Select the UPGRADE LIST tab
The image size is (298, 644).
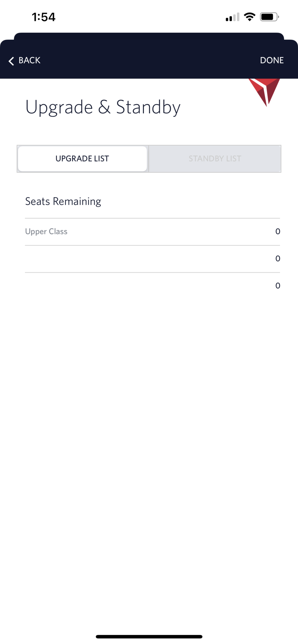pos(83,159)
